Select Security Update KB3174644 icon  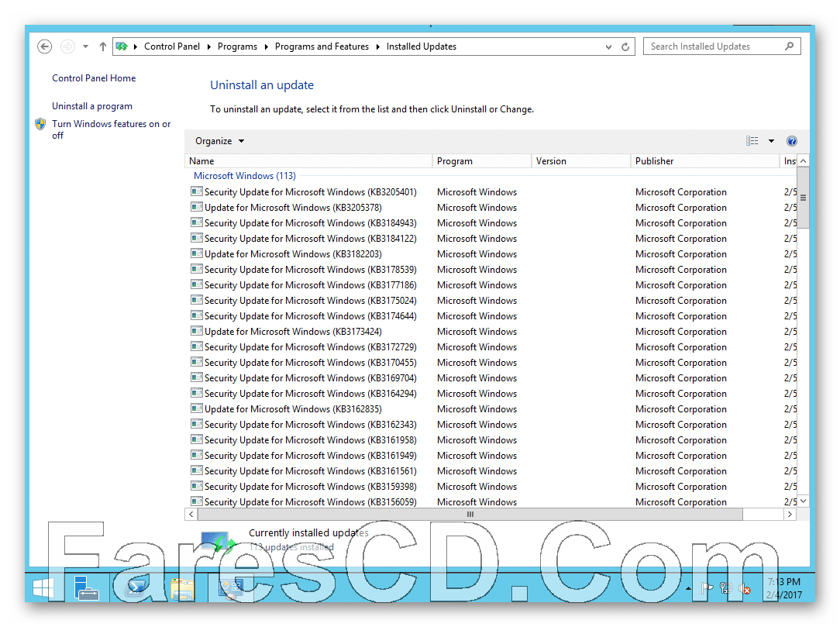pyautogui.click(x=197, y=315)
